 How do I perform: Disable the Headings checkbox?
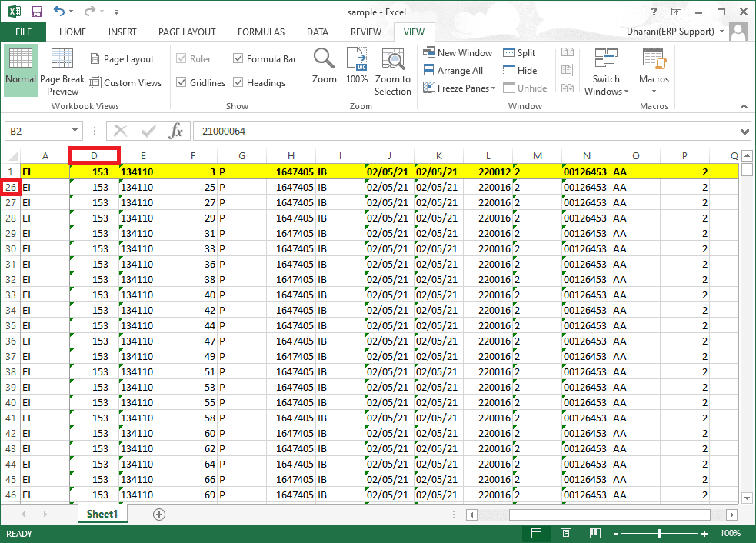(x=238, y=83)
